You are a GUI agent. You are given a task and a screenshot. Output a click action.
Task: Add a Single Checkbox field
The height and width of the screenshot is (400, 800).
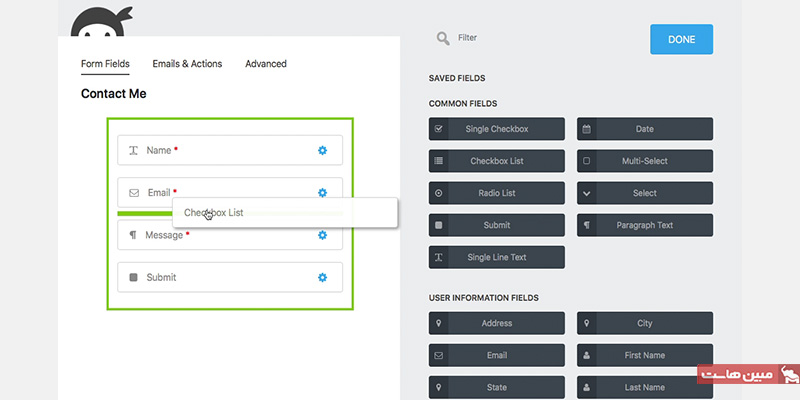496,129
